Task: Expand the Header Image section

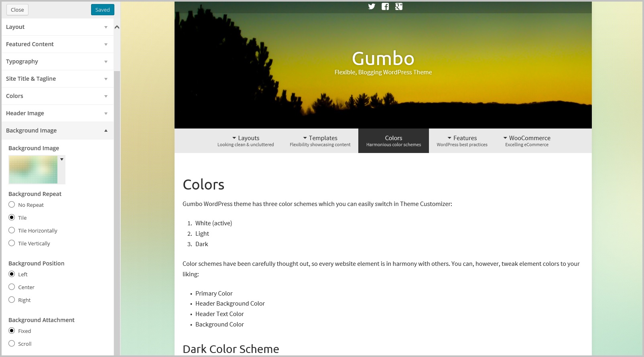Action: (57, 113)
